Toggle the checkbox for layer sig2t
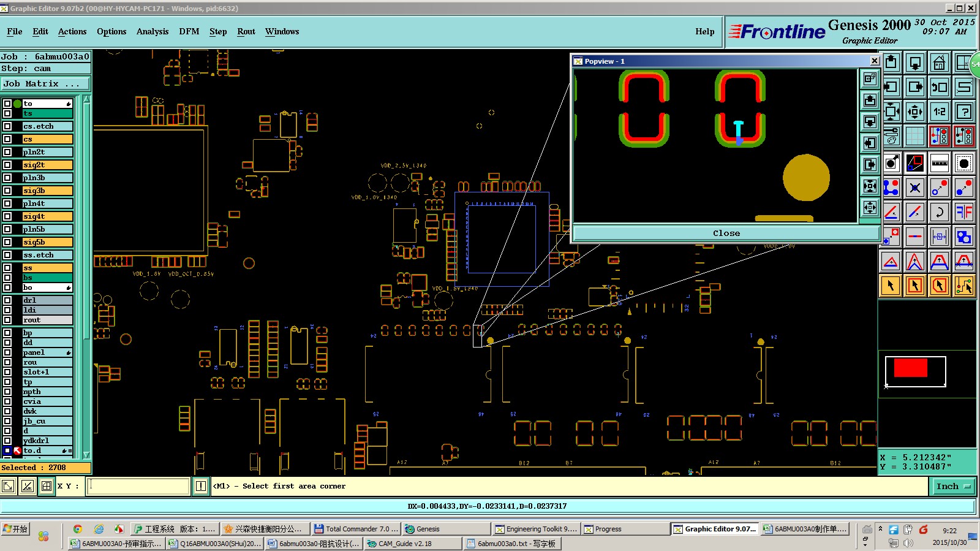Viewport: 980px width, 551px height. [x=7, y=165]
